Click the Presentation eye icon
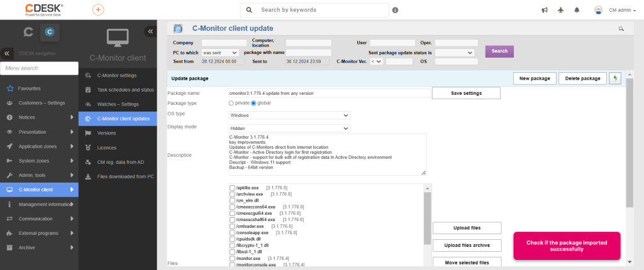The width and height of the screenshot is (644, 270). (9, 132)
